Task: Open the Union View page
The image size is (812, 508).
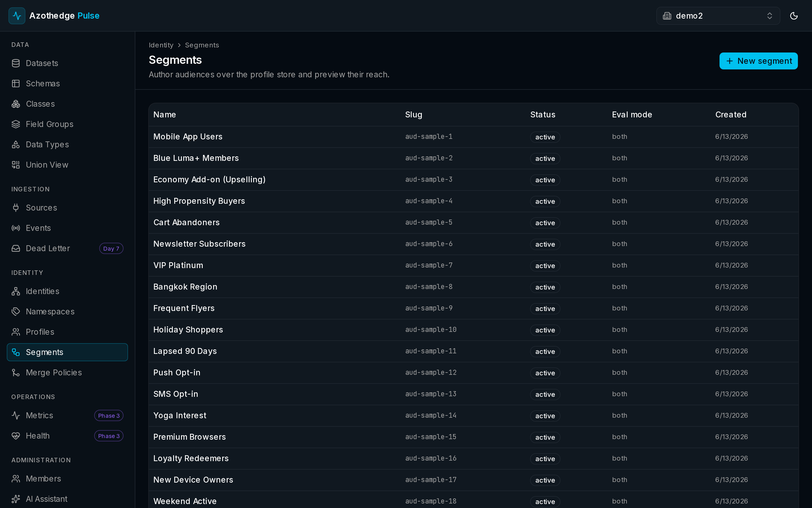Action: pos(67,165)
